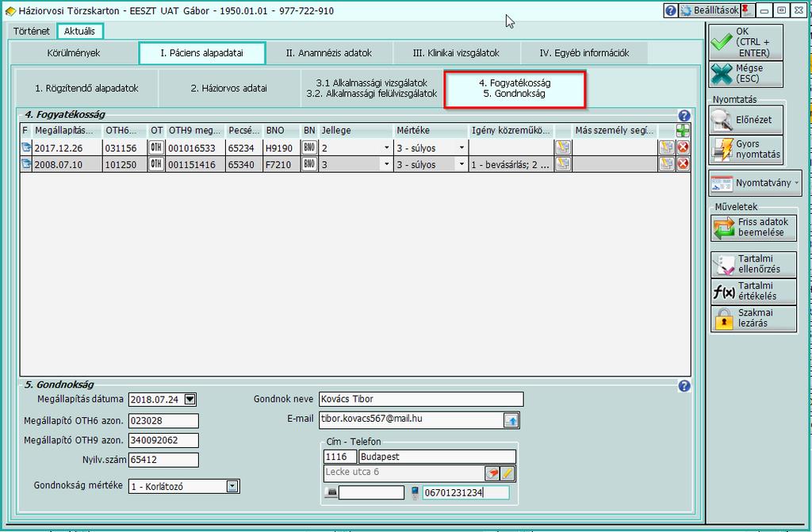Open Mértéke dropdown in H9190 row
This screenshot has width=812, height=532.
click(x=462, y=147)
